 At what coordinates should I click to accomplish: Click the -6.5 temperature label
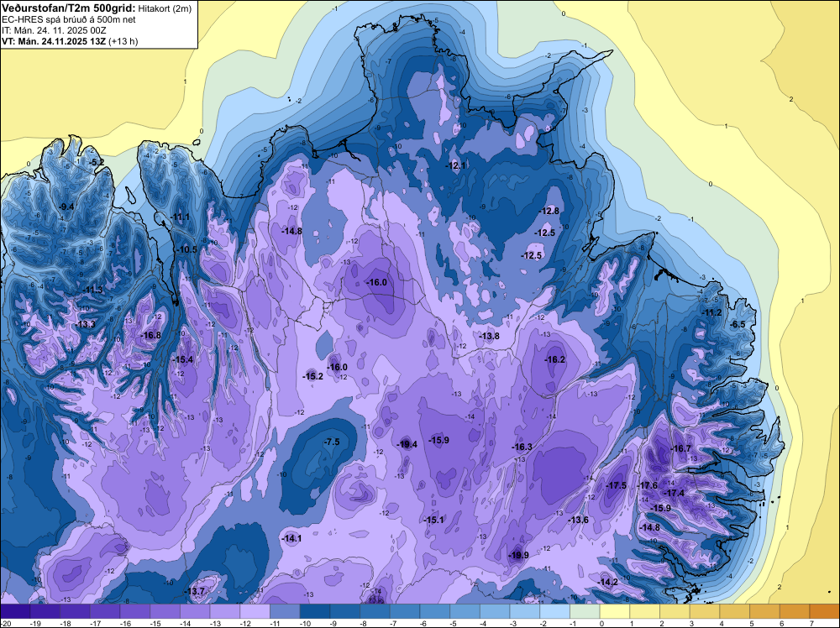738,324
